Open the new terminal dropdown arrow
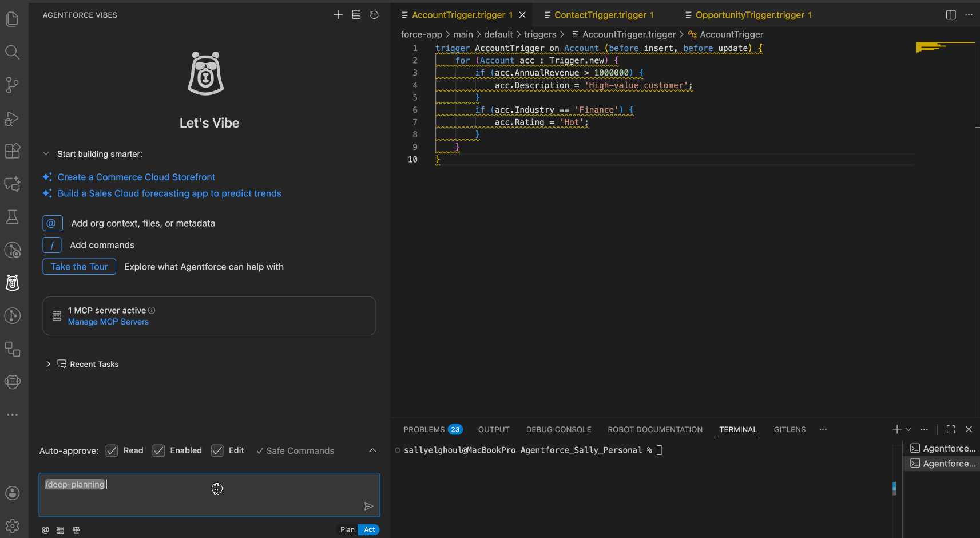 (908, 429)
